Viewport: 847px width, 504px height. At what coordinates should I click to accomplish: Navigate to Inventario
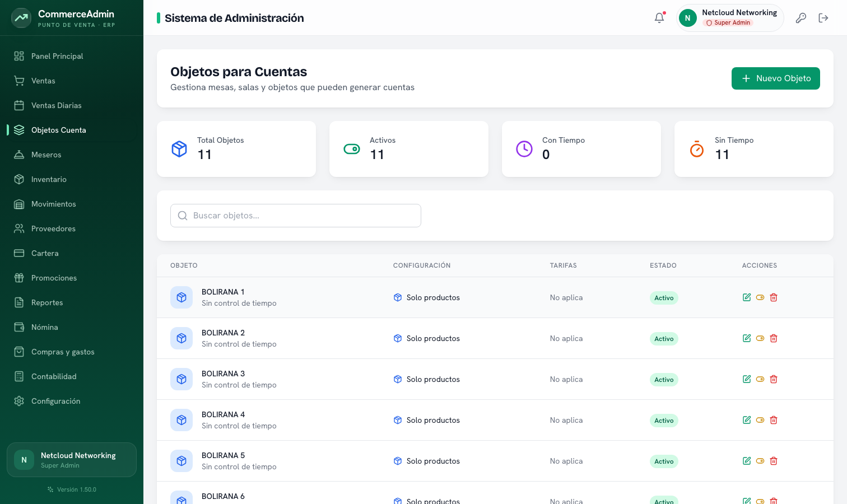coord(72,179)
